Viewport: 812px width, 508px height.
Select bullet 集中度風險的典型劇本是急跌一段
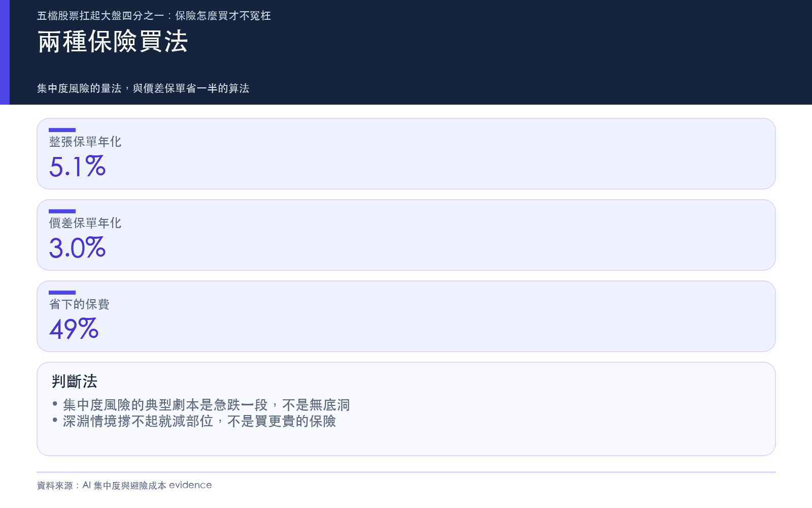pos(165,405)
